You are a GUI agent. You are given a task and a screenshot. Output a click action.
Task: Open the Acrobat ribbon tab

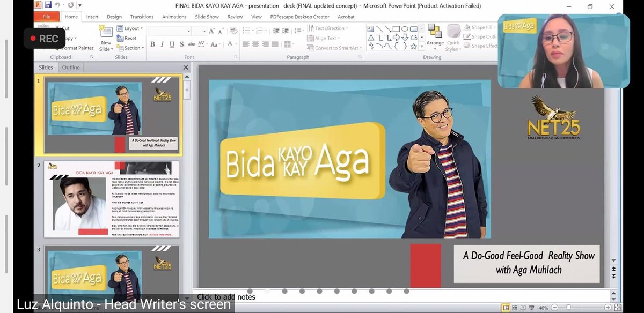(346, 17)
